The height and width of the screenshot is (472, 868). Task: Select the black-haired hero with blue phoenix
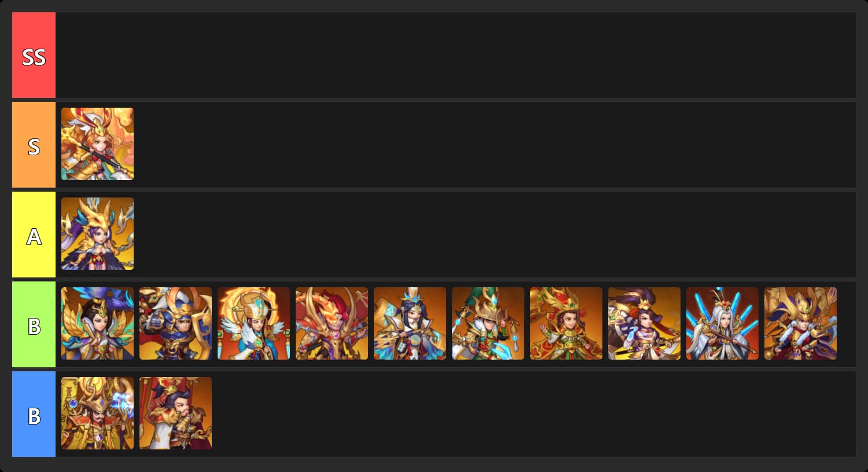coord(97,323)
